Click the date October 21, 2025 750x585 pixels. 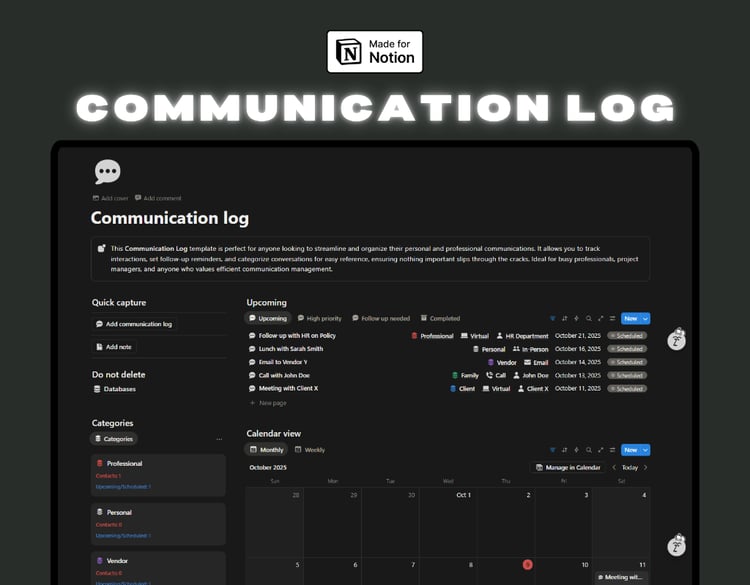pyautogui.click(x=578, y=336)
